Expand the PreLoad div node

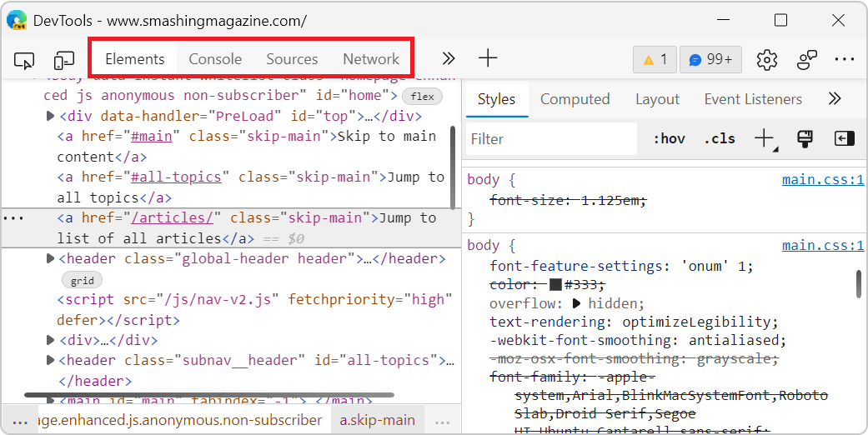[51, 116]
